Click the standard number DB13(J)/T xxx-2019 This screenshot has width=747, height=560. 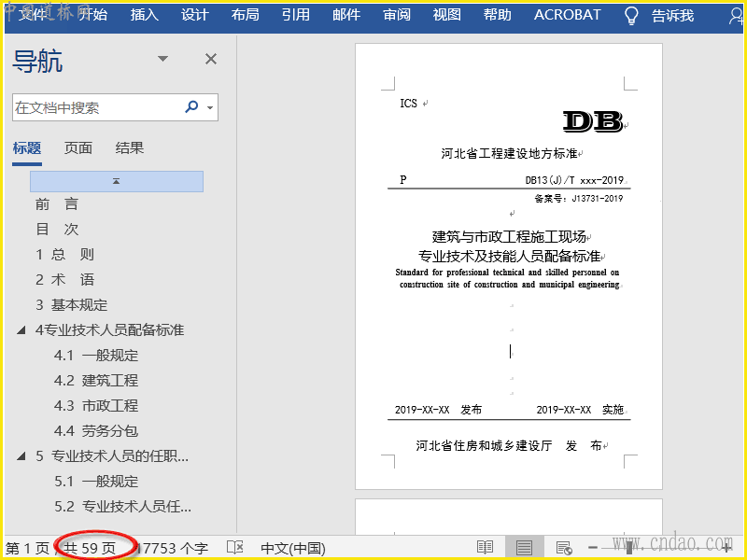coord(574,180)
